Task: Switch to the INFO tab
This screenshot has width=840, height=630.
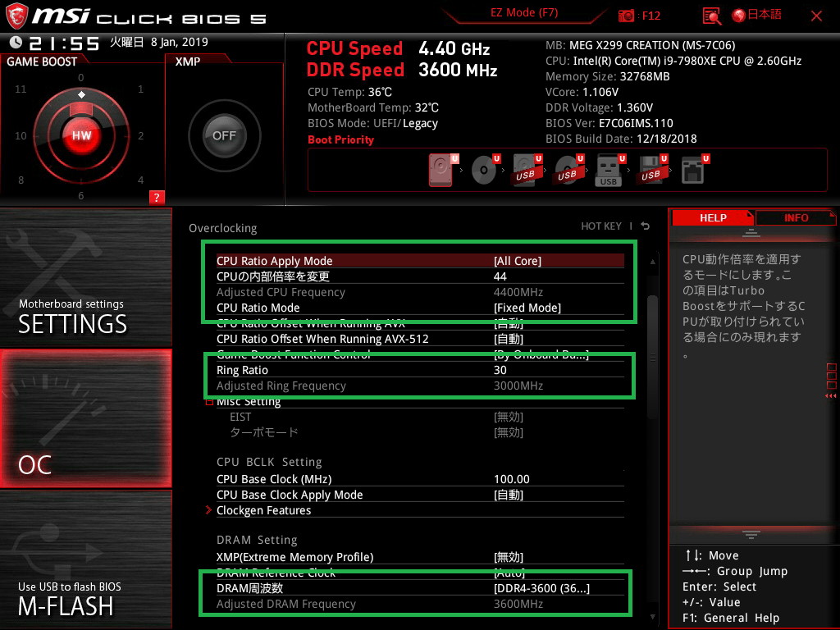Action: coord(796,218)
